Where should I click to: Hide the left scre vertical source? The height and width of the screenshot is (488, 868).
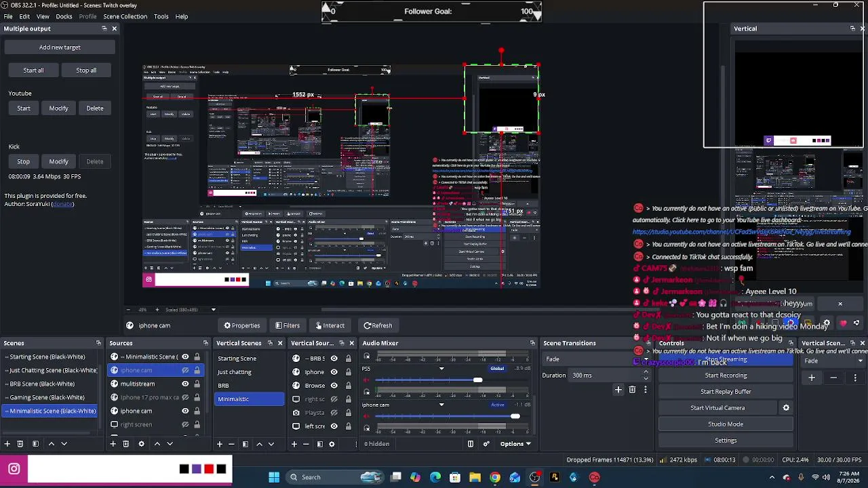(x=334, y=426)
